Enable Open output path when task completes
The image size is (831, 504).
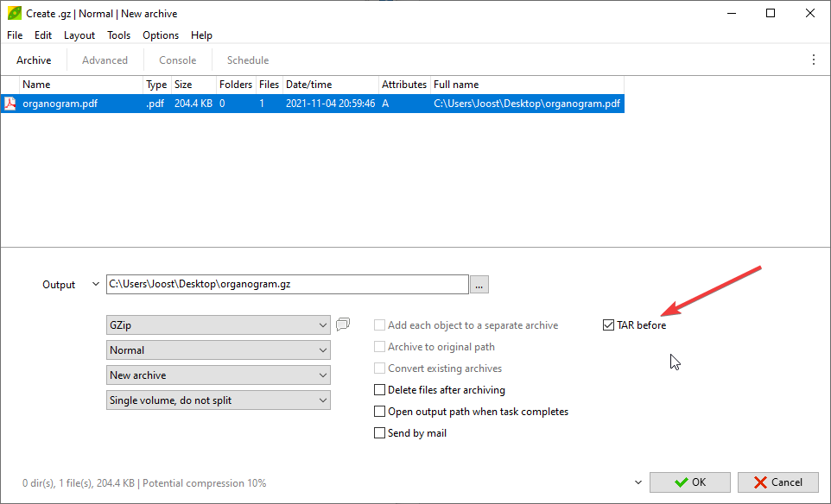pyautogui.click(x=379, y=412)
